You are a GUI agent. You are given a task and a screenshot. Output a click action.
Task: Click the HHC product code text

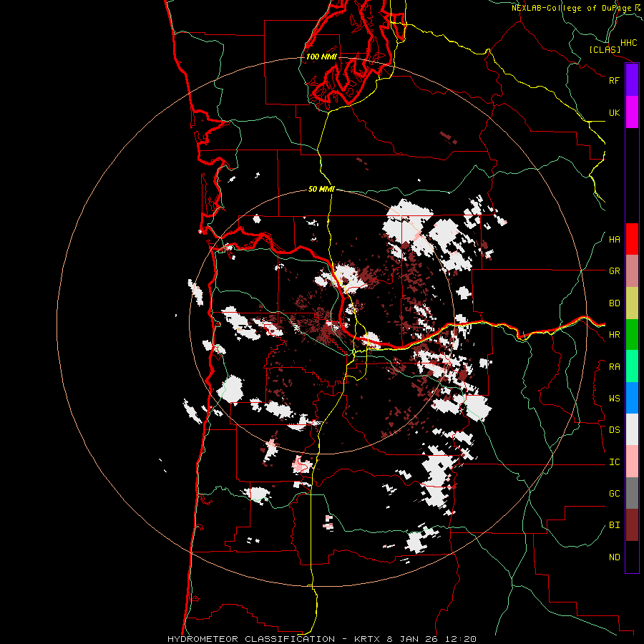point(628,43)
